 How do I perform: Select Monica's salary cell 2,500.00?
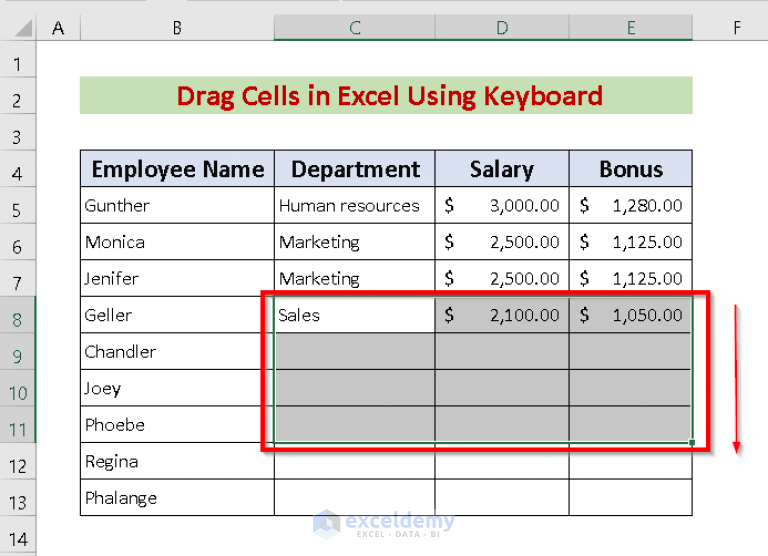tap(502, 242)
